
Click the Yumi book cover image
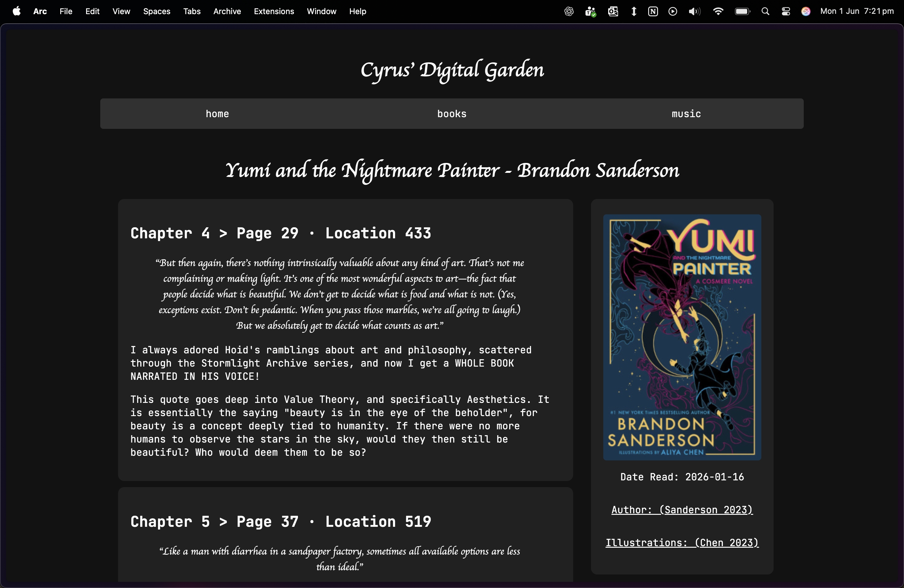pyautogui.click(x=682, y=337)
